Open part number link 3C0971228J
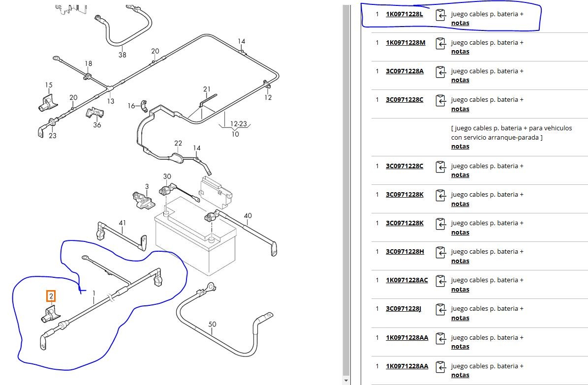The width and height of the screenshot is (588, 385). pos(403,308)
